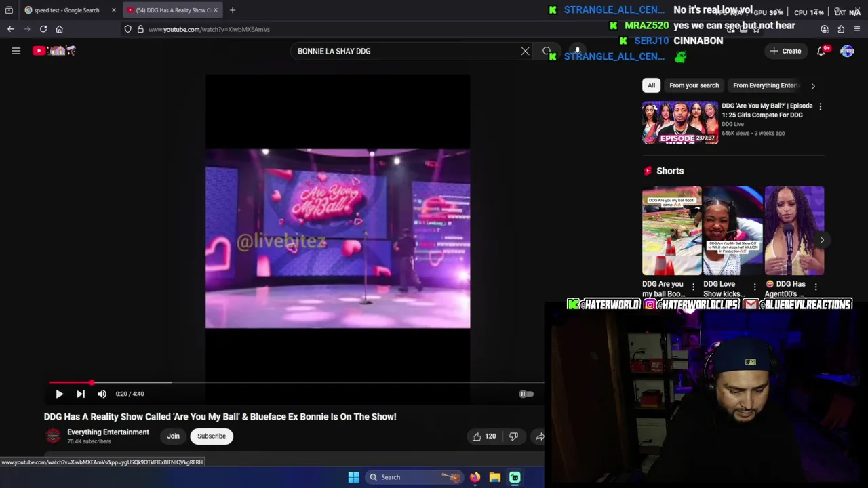
Task: Open the Windows Start menu
Action: tap(353, 477)
